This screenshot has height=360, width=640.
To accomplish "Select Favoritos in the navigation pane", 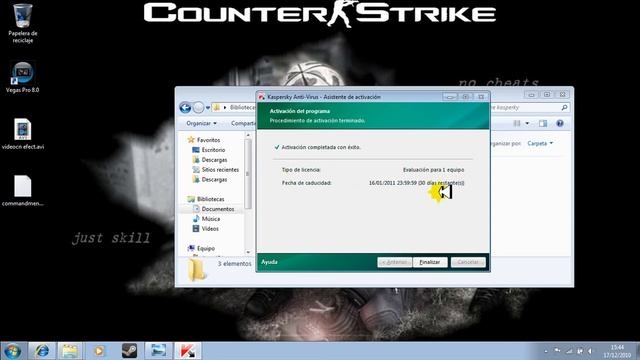I will [x=204, y=140].
